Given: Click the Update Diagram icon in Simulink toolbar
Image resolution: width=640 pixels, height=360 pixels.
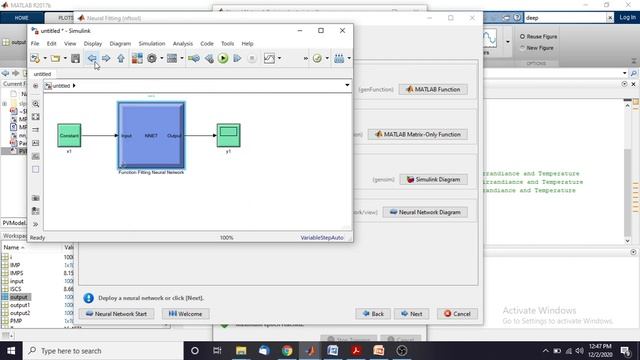Looking at the screenshot, I should tap(194, 58).
